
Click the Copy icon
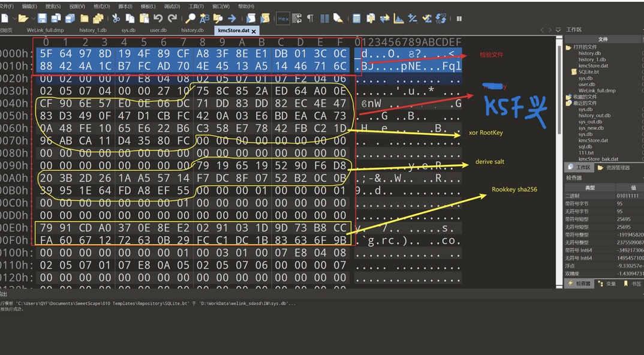pos(130,18)
